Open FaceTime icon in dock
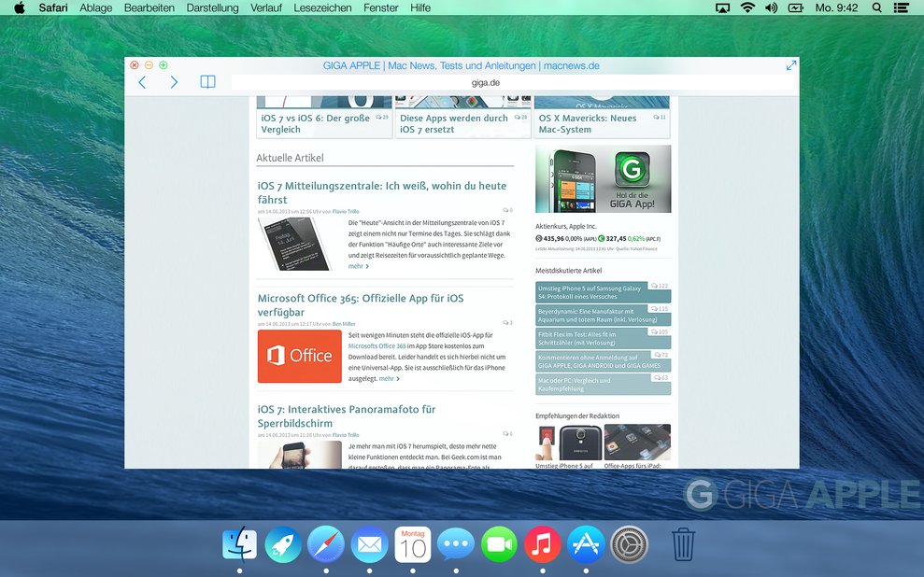The width and height of the screenshot is (924, 577). pos(499,544)
